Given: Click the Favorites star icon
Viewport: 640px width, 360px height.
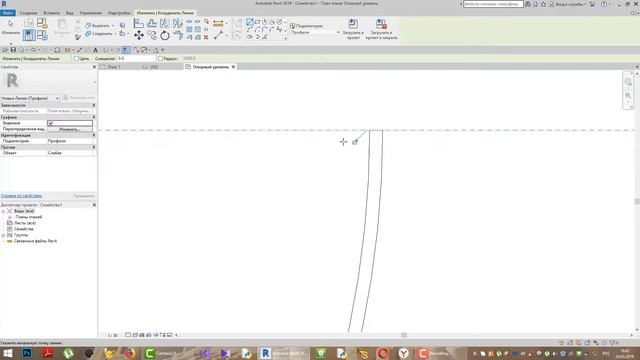Looking at the screenshot, I should [x=544, y=4].
